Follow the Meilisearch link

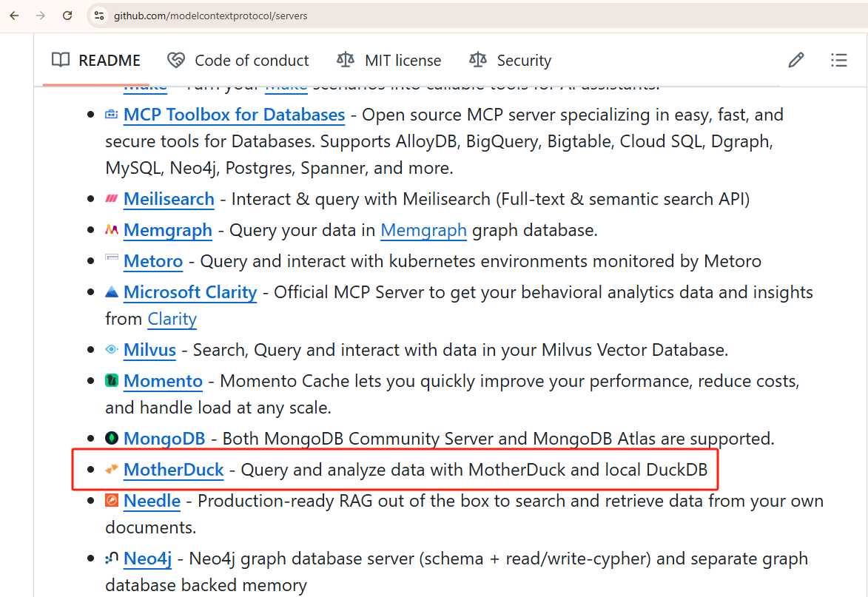(169, 199)
